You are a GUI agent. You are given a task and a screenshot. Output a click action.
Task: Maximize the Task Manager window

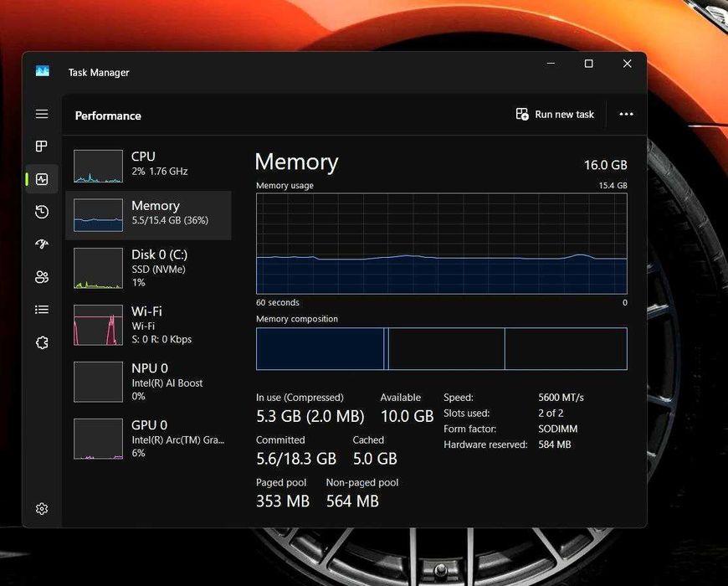point(589,64)
